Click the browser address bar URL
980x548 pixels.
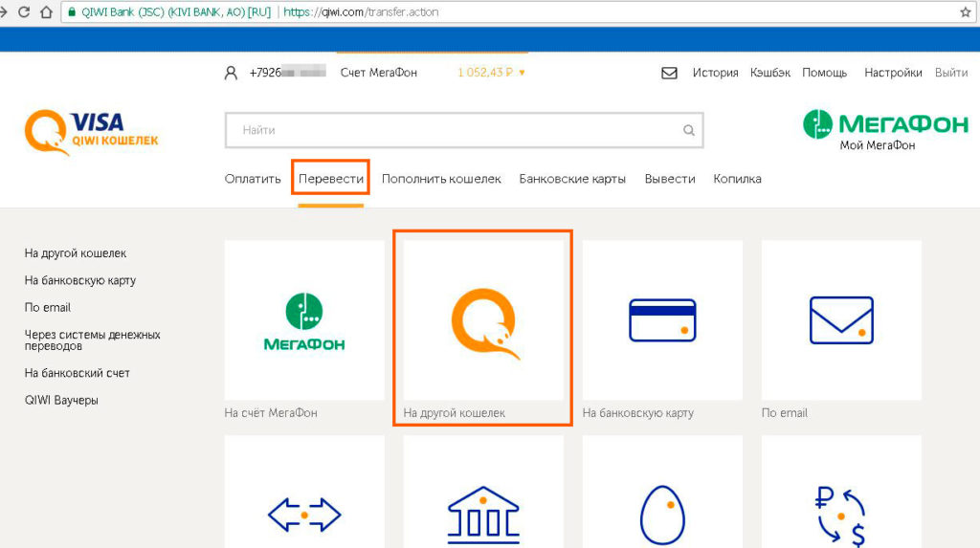(361, 11)
